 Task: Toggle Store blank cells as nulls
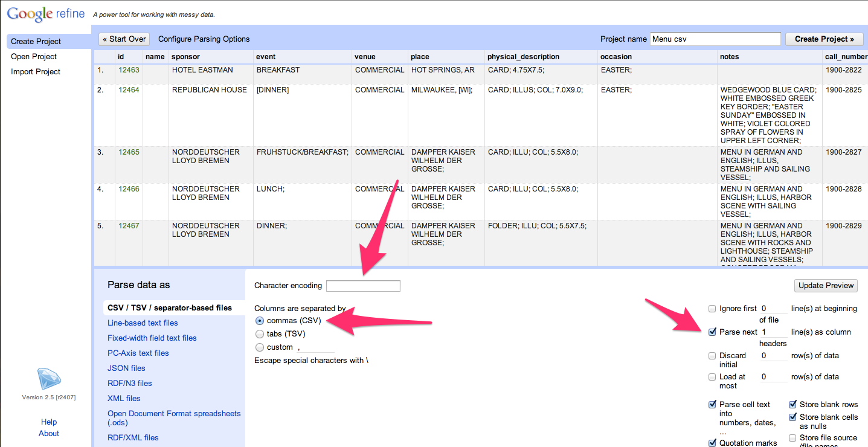pos(792,417)
